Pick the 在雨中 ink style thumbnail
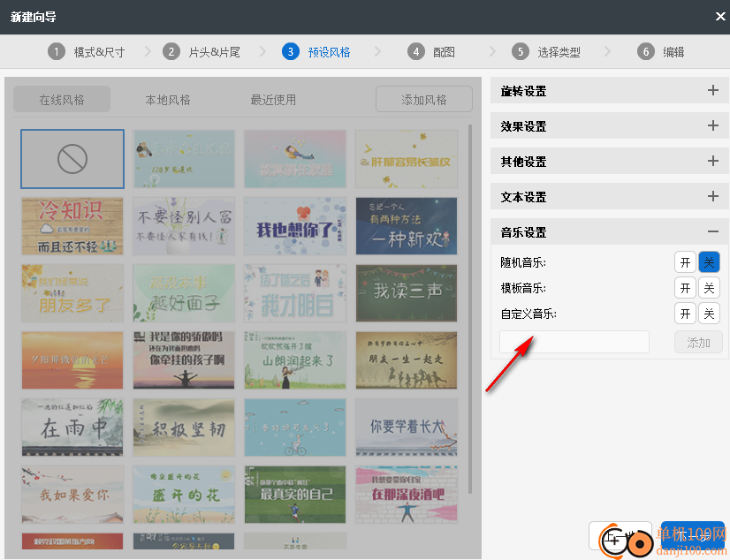Screen dimensions: 730x560 pyautogui.click(x=72, y=427)
